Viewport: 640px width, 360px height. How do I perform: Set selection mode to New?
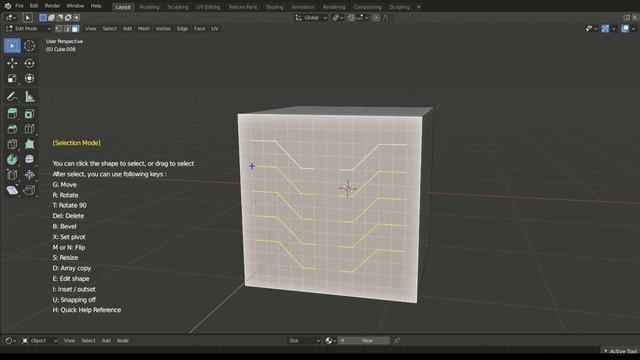[x=43, y=18]
